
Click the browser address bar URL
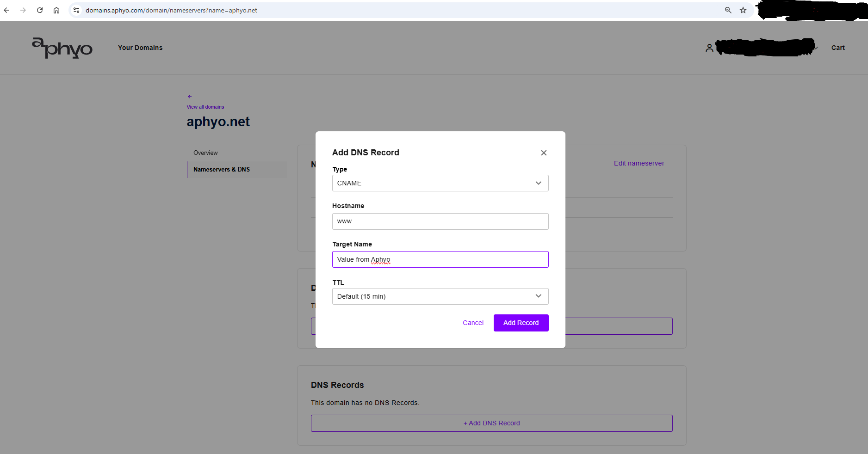tap(171, 10)
